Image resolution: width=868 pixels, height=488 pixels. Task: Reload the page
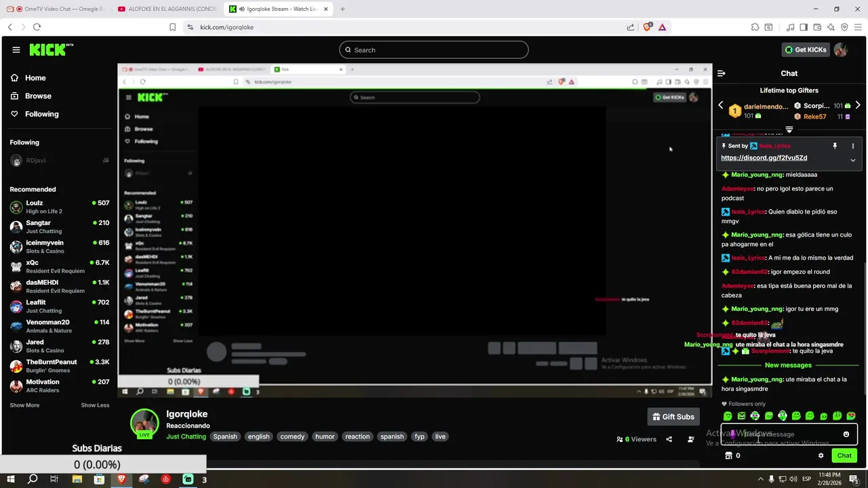click(37, 27)
